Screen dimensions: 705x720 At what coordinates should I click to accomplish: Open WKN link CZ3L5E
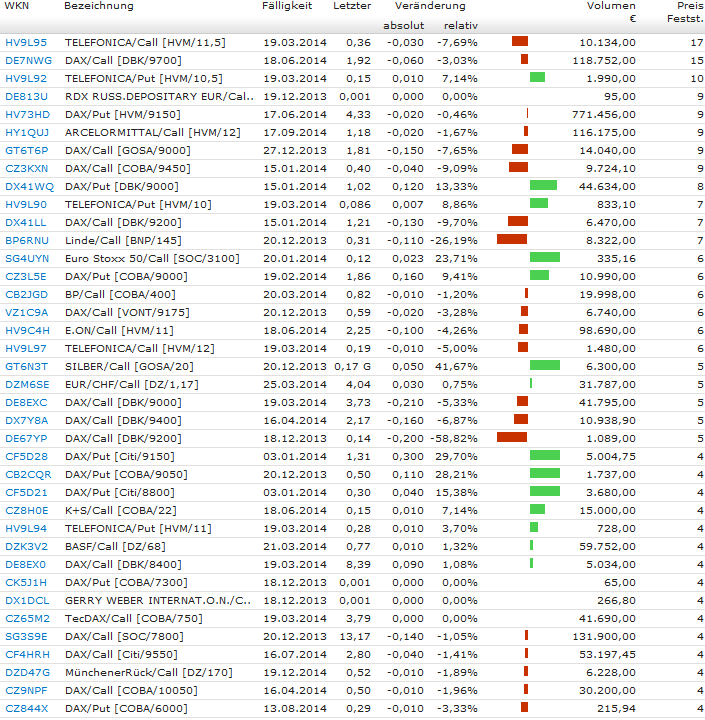click(26, 276)
